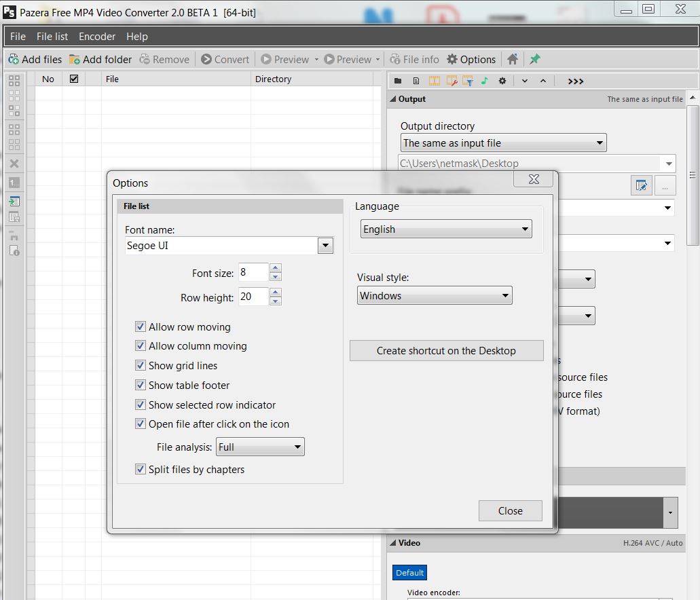Click the Font size value field
Screen dimensions: 700x600
[x=253, y=272]
